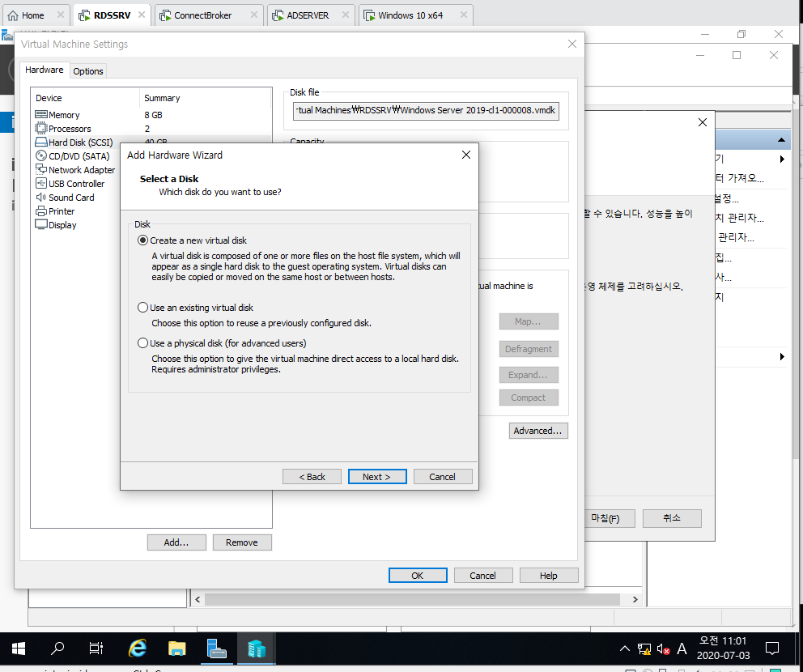Click the Remove button
This screenshot has width=803, height=672.
coord(242,542)
